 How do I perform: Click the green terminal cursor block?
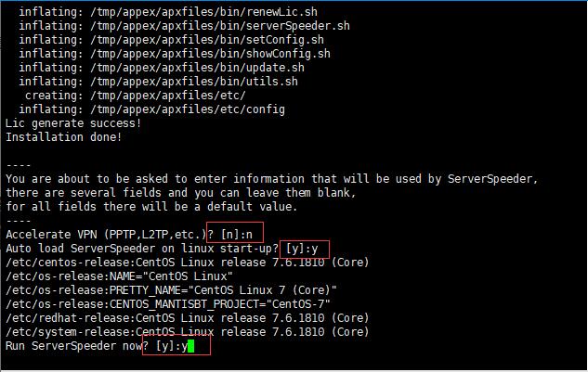[189, 346]
